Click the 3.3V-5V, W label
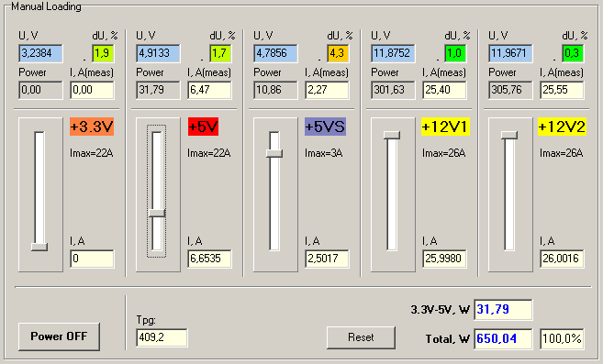603x364 pixels. coord(441,309)
